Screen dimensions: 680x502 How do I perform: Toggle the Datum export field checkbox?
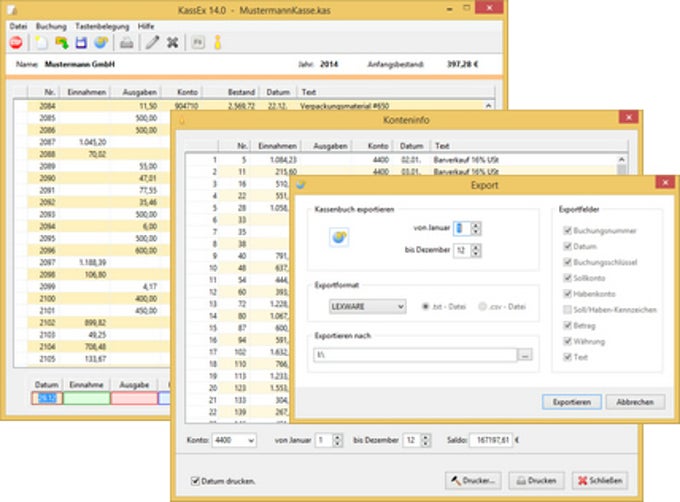pyautogui.click(x=567, y=246)
